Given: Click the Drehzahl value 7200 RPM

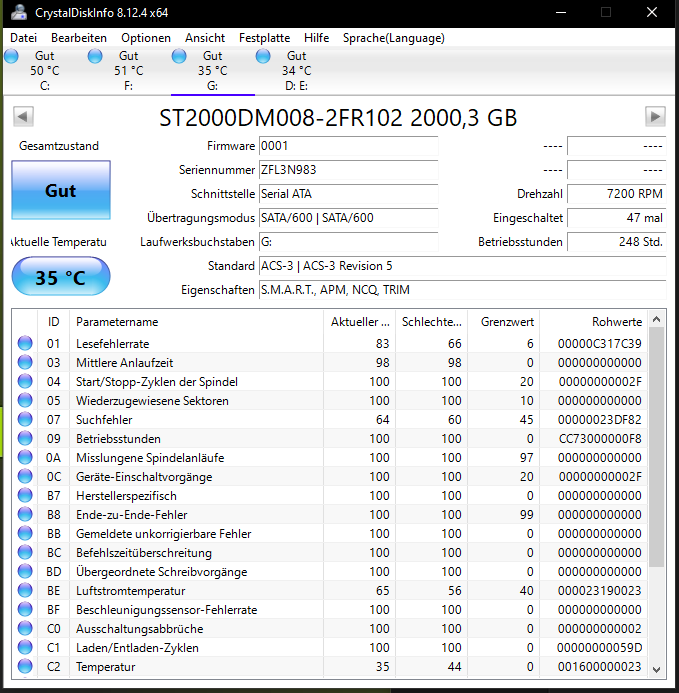Looking at the screenshot, I should pyautogui.click(x=617, y=194).
